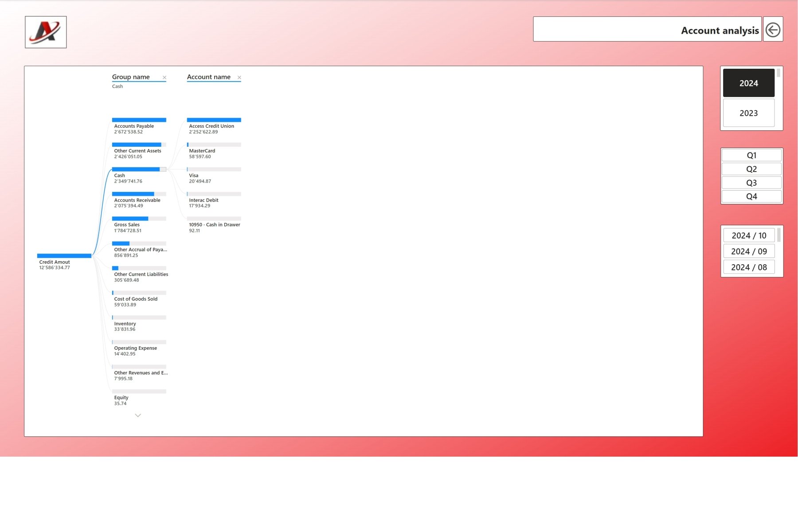Select the 10950 · Cash in Drawer node

(x=214, y=225)
